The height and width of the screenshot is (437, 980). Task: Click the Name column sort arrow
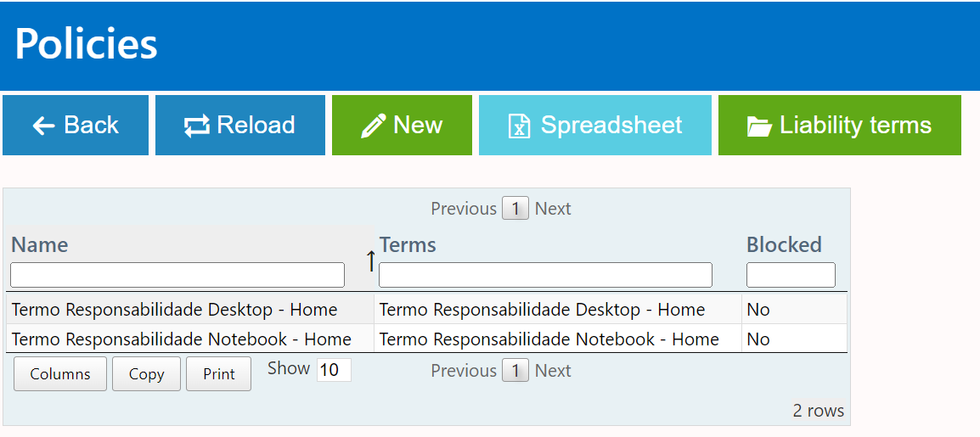370,261
